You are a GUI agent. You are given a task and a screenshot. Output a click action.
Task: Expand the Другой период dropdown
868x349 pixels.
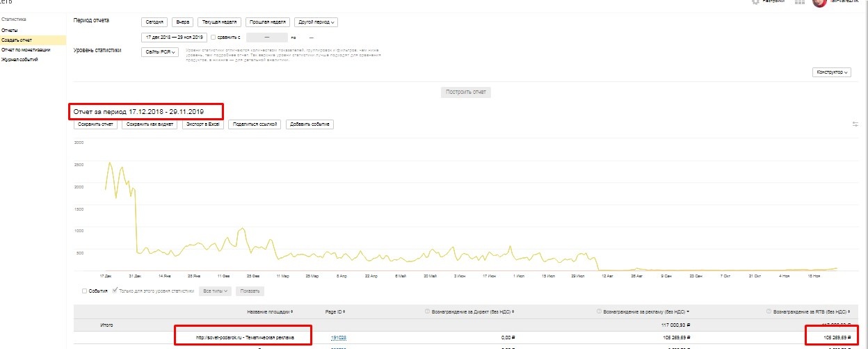pyautogui.click(x=316, y=22)
